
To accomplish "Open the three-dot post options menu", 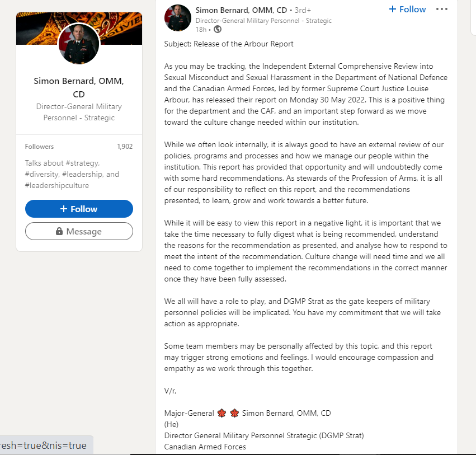I will tap(442, 9).
